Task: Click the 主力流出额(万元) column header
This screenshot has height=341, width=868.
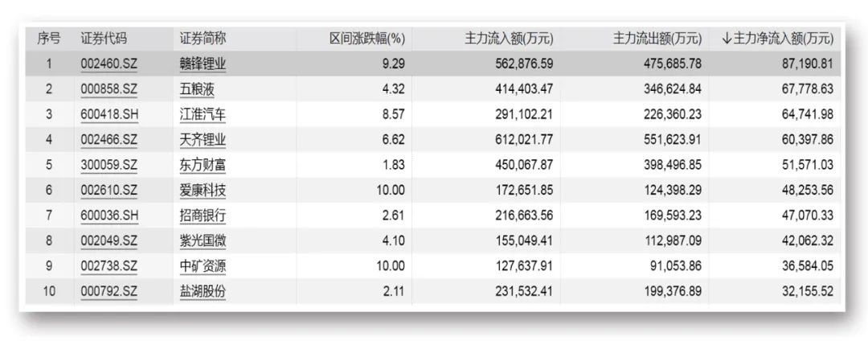Action: pyautogui.click(x=657, y=39)
